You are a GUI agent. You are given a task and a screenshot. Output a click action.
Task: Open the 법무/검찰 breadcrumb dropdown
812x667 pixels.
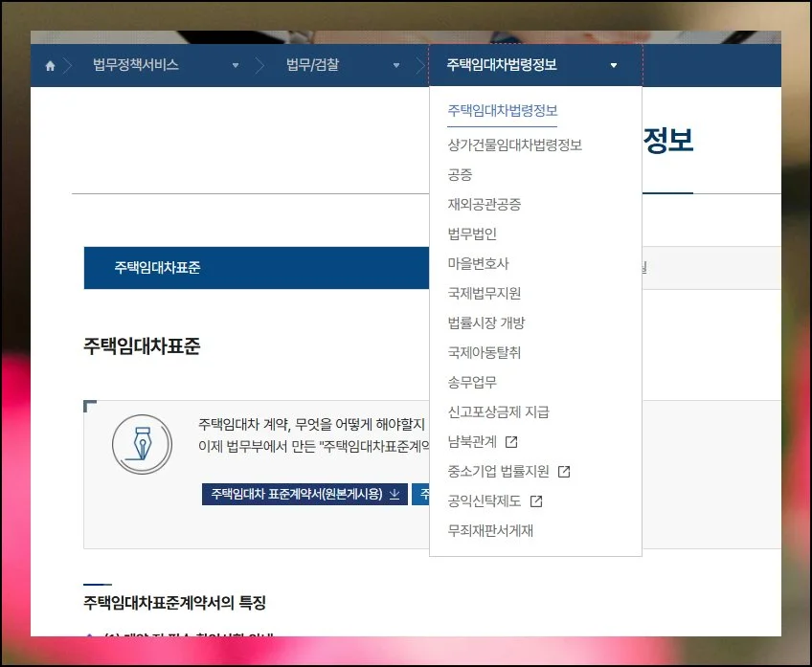(396, 66)
